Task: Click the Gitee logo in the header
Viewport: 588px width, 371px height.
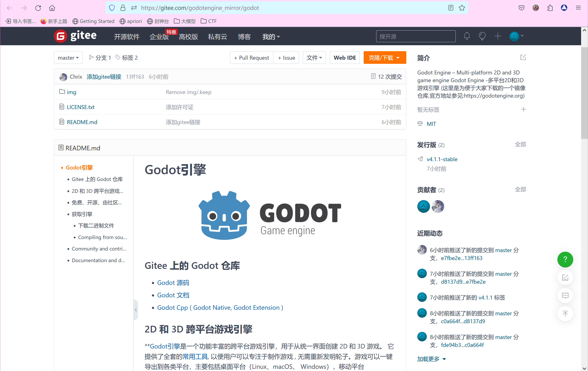Action: [75, 36]
